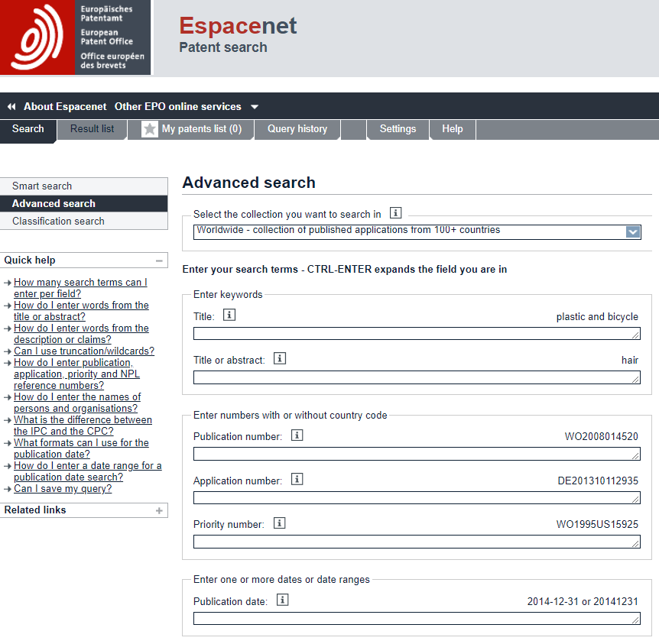
Task: Open 'How many search terms' help link
Action: click(x=80, y=288)
